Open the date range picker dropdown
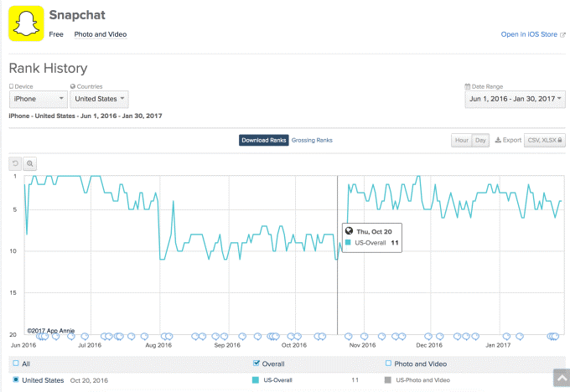This screenshot has height=392, width=570. click(513, 99)
